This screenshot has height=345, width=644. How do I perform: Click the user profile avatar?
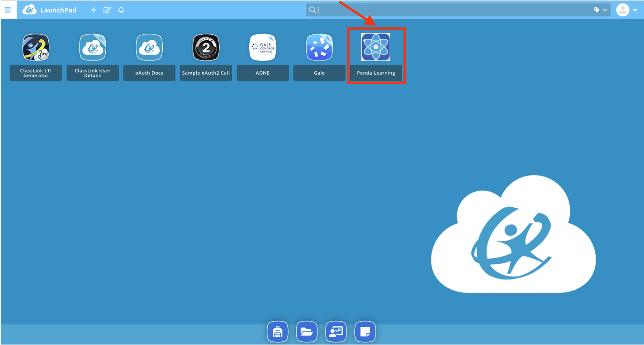click(x=623, y=10)
